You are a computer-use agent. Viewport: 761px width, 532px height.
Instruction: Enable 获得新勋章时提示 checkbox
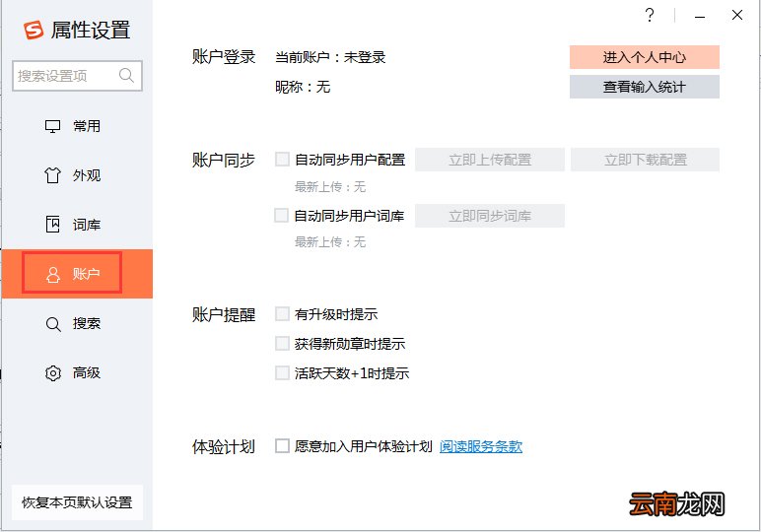pyautogui.click(x=282, y=344)
